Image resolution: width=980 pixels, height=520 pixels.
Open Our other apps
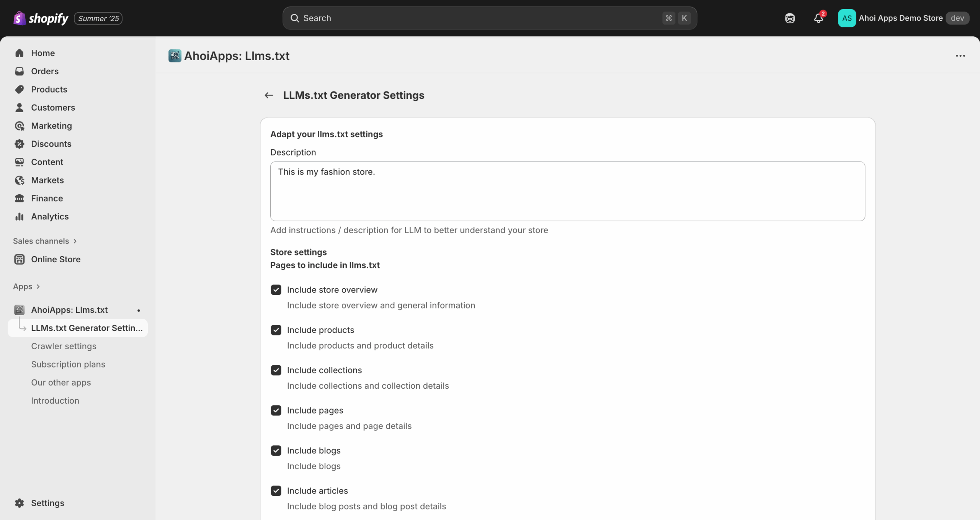[x=61, y=383]
